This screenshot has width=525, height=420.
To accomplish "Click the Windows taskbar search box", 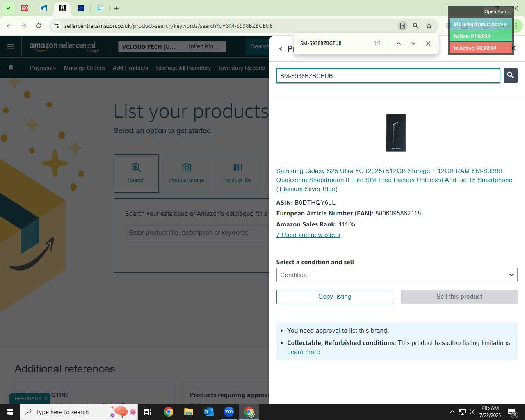I will coord(79,412).
